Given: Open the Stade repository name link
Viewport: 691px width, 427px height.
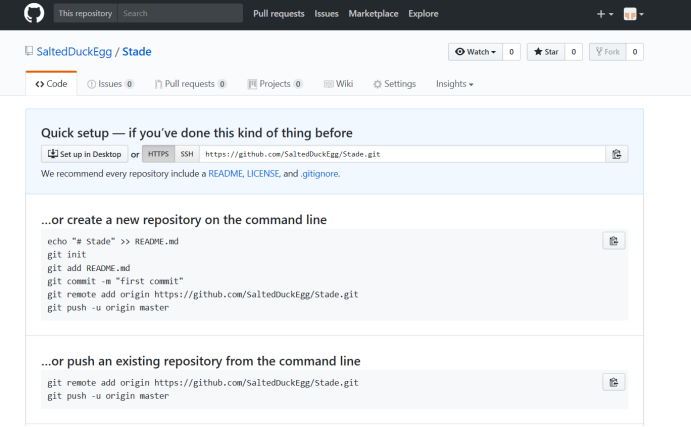Looking at the screenshot, I should [137, 52].
